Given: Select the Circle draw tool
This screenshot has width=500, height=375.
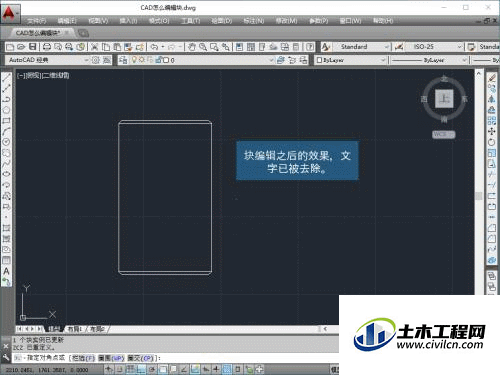Looking at the screenshot, I should click(x=6, y=142).
